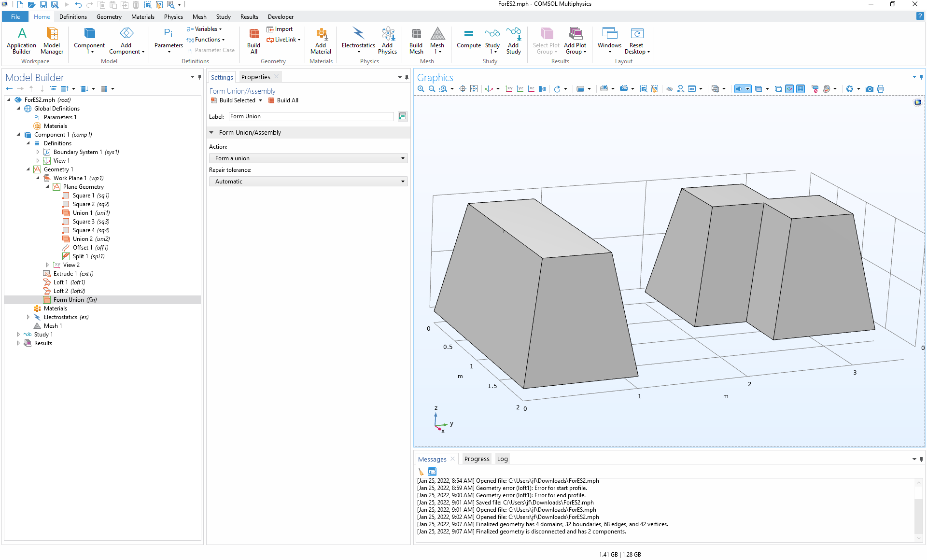Viewport: 927px width, 560px height.
Task: Take an image snapshot with the camera icon
Action: click(x=870, y=89)
